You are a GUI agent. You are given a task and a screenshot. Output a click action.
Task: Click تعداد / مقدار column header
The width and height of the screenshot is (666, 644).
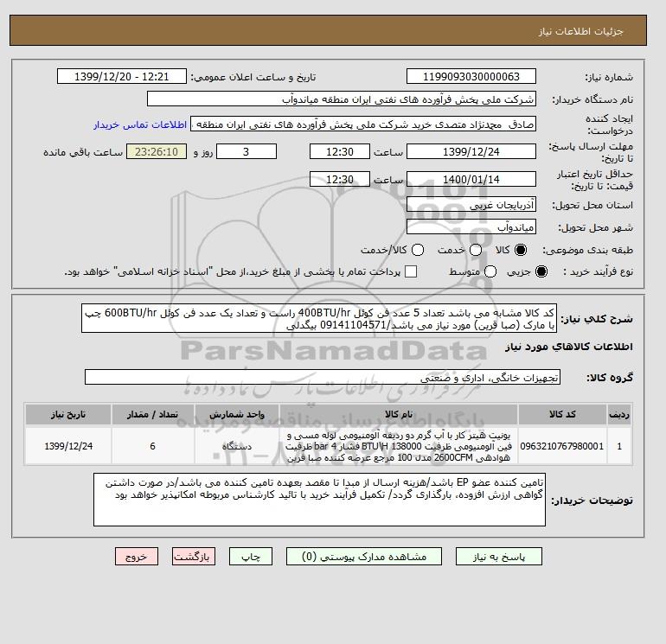pyautogui.click(x=153, y=414)
